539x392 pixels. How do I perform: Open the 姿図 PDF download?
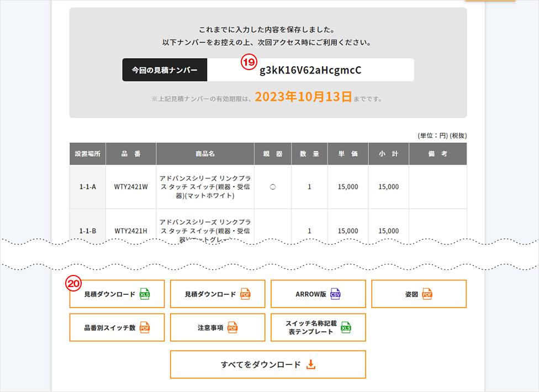(419, 294)
